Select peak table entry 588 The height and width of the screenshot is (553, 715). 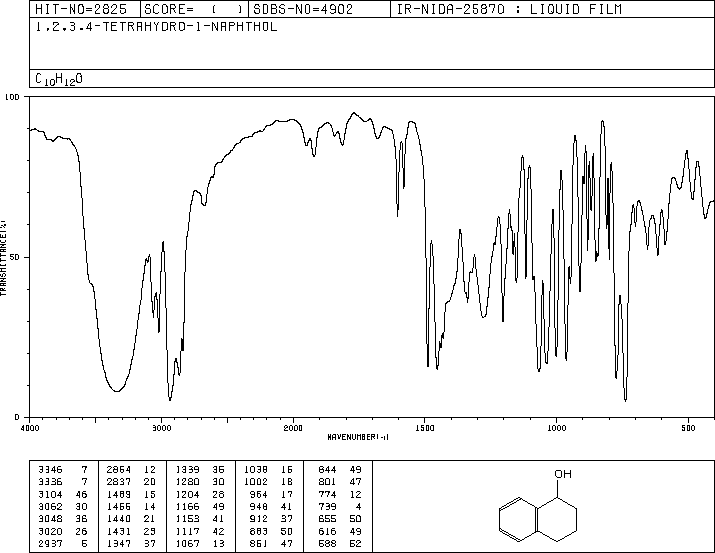[x=327, y=543]
